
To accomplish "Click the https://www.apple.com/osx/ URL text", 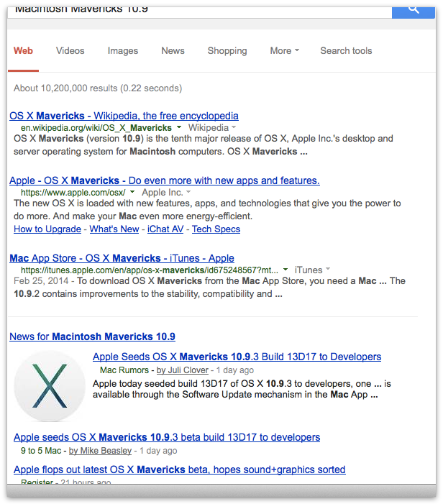I will tap(73, 193).
